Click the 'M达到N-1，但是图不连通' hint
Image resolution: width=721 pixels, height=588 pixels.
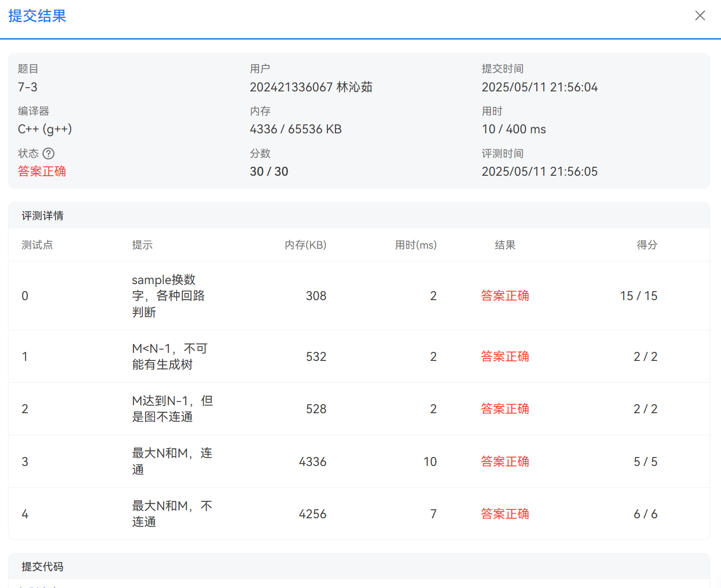point(172,409)
